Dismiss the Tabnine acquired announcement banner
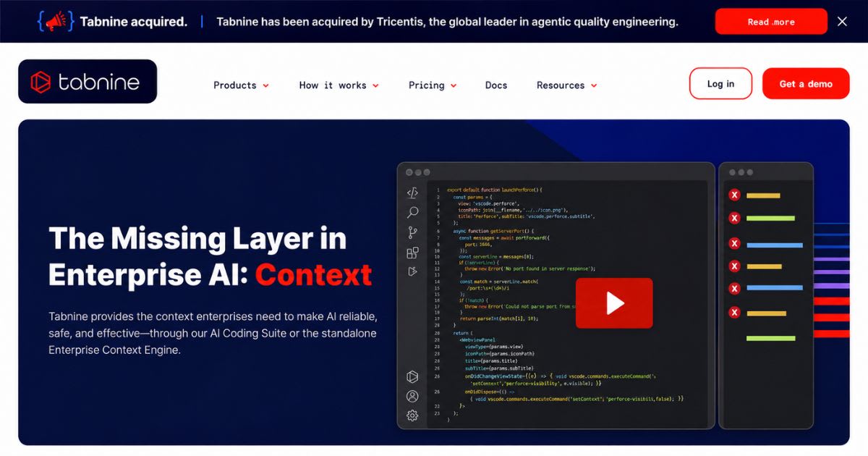 click(842, 22)
